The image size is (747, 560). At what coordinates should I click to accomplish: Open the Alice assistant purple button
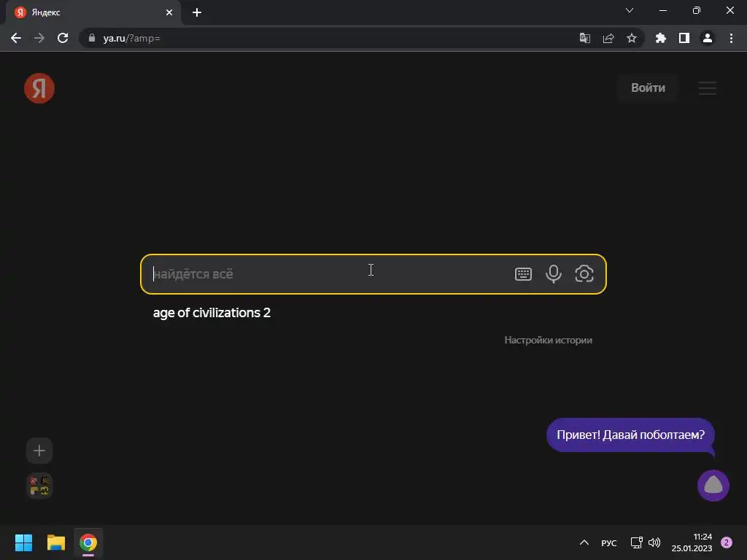tap(713, 485)
